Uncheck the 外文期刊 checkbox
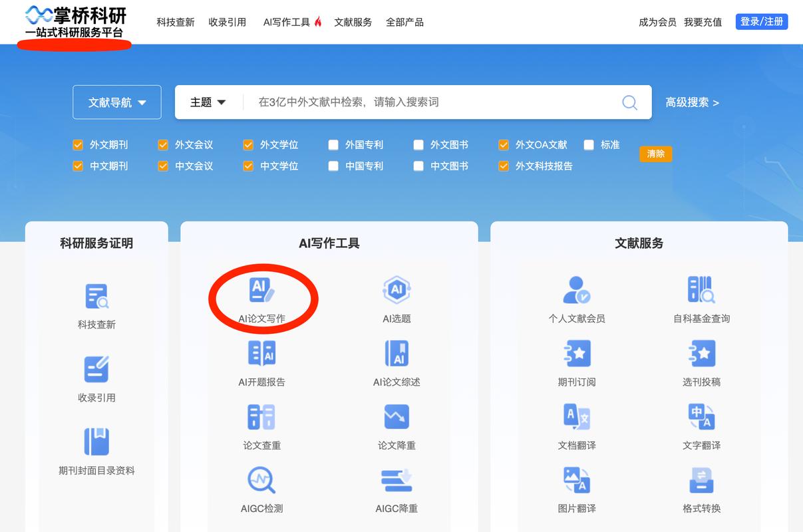The height and width of the screenshot is (532, 803). point(78,145)
